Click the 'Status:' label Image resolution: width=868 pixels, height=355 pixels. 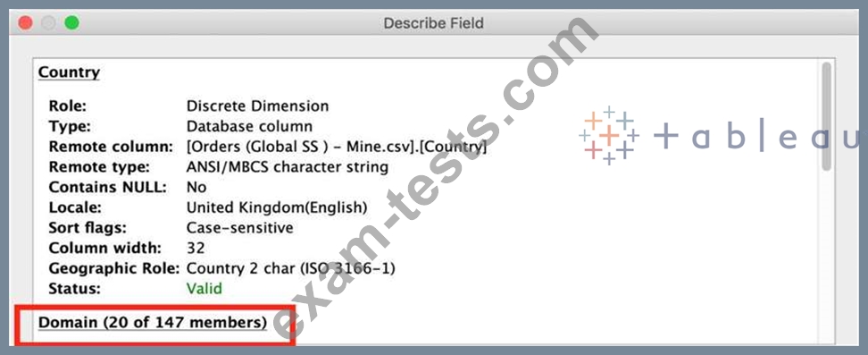pyautogui.click(x=75, y=289)
